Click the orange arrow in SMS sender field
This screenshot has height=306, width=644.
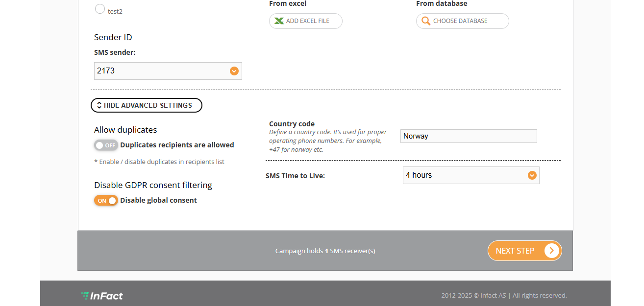[x=234, y=71]
